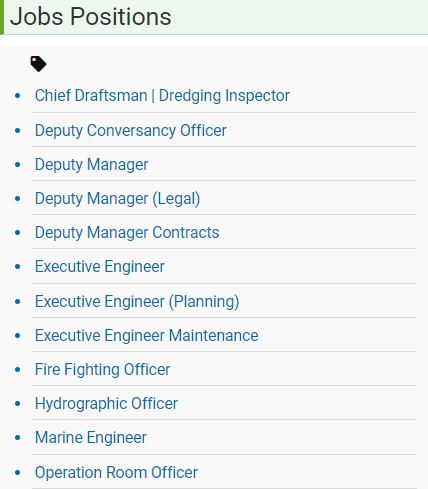View Fire Fighting Officer position
The image size is (428, 489).
click(x=103, y=370)
